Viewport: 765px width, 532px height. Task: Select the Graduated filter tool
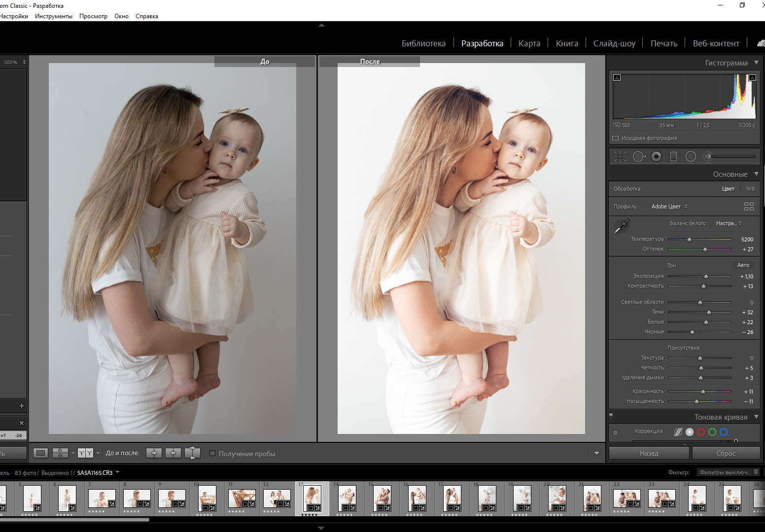tap(673, 157)
